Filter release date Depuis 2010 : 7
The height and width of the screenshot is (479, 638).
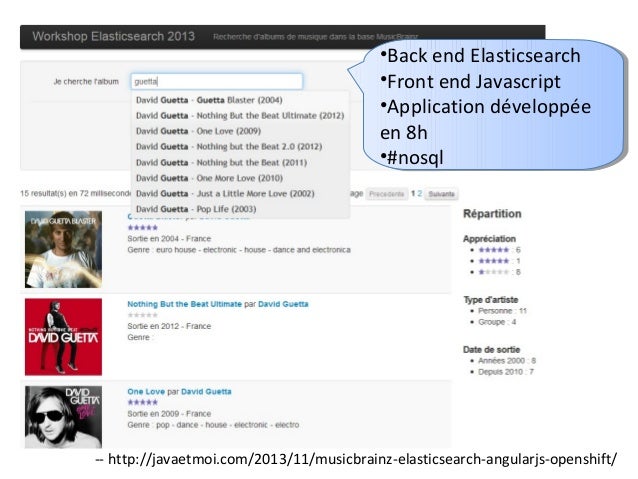point(506,372)
